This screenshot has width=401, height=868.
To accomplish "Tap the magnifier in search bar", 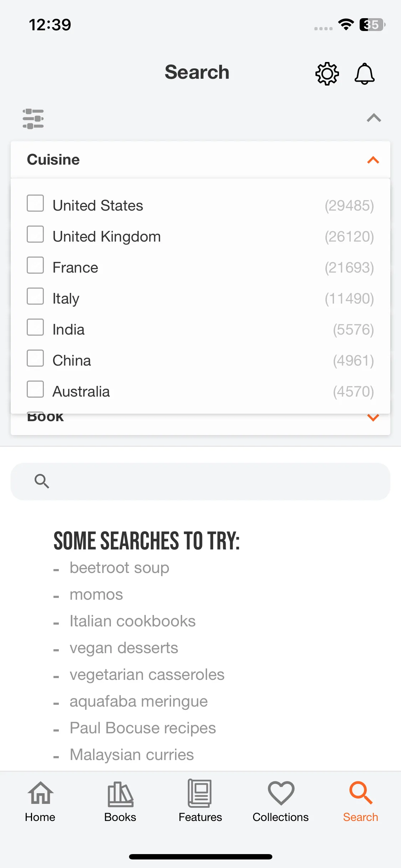I will 42,481.
